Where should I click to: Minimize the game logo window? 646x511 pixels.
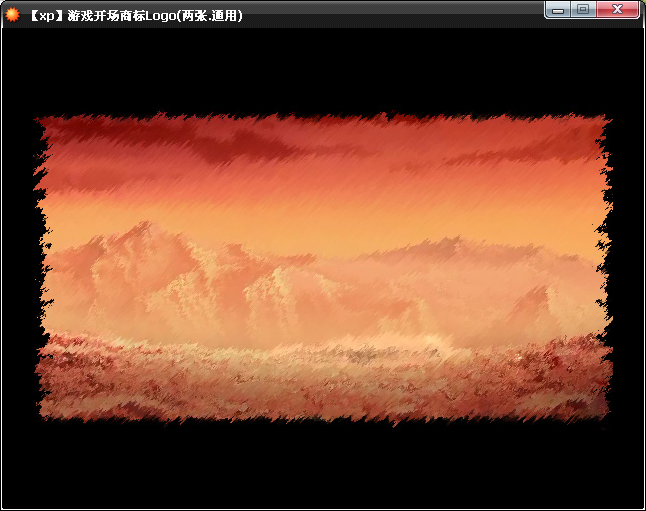(558, 10)
